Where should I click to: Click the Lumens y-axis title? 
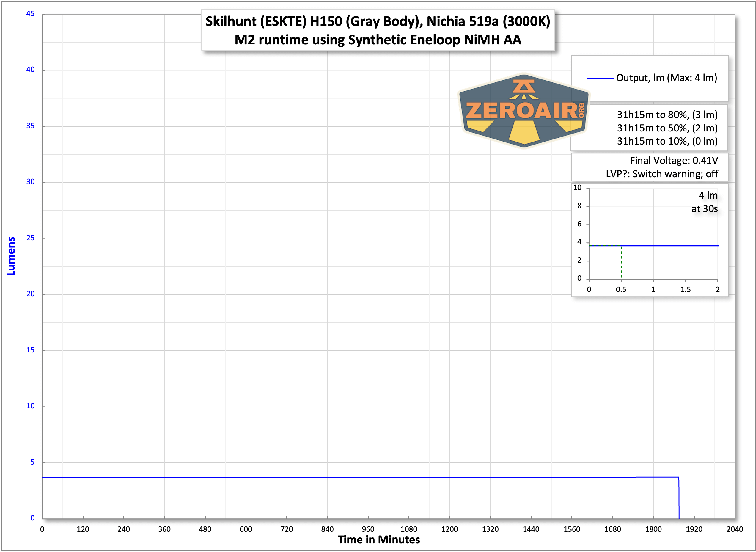(11, 256)
